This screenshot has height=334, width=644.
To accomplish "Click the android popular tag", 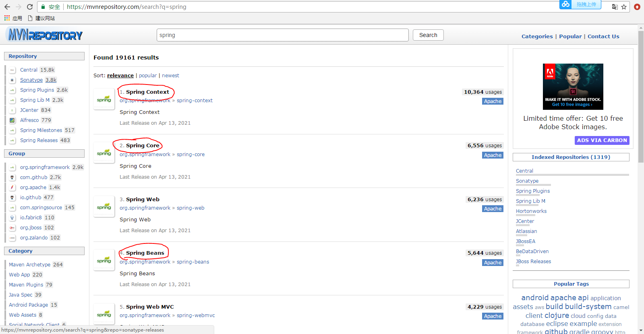I will 535,298.
